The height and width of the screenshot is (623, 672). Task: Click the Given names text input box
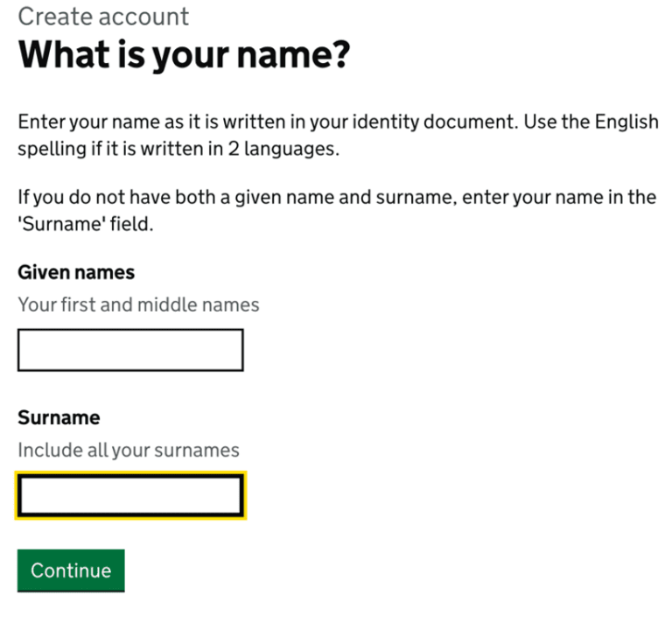pos(130,350)
